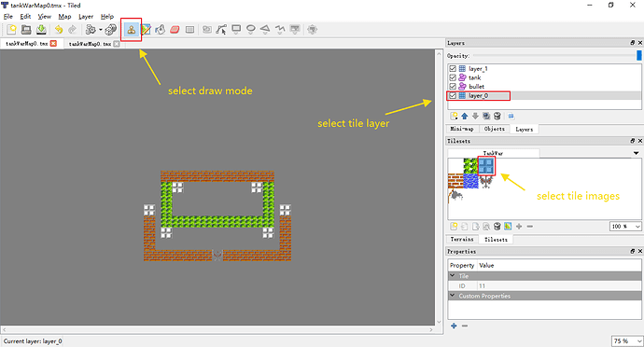Select the Eraser tool
644x347 pixels.
175,30
